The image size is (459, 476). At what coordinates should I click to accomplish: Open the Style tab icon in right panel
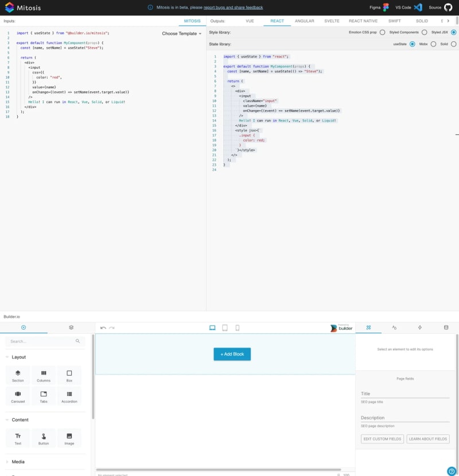click(x=394, y=327)
